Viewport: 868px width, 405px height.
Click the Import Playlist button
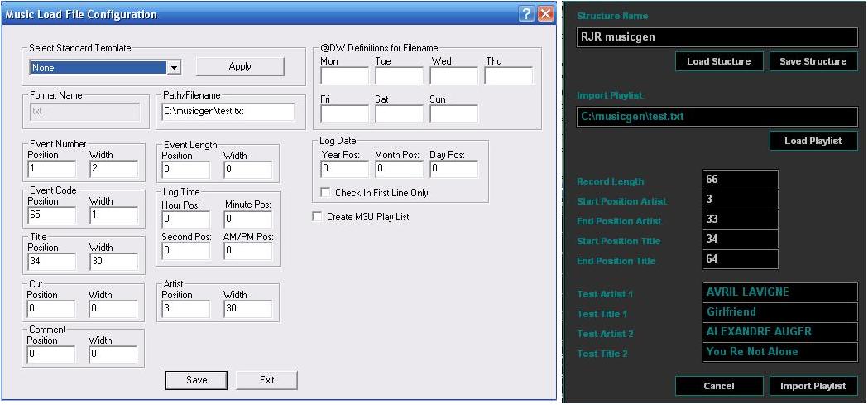[813, 386]
